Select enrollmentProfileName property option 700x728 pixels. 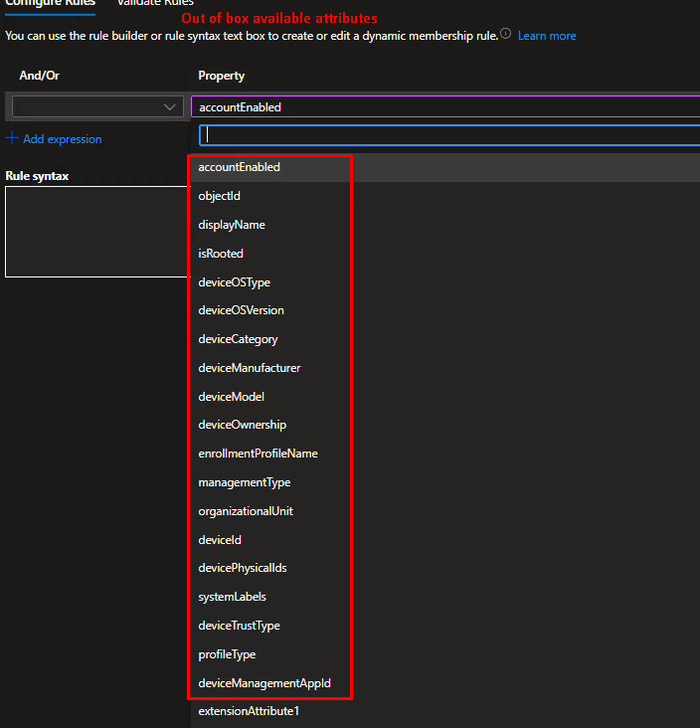[x=258, y=454]
